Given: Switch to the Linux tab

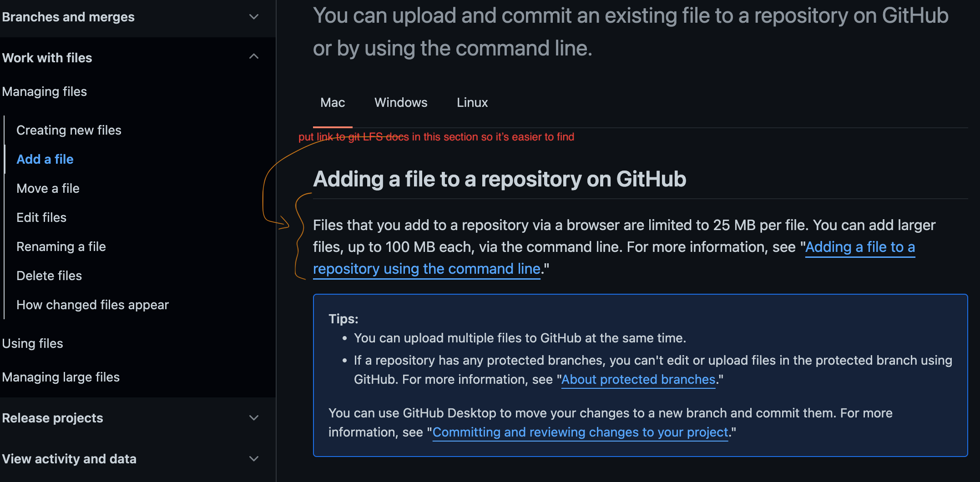Looking at the screenshot, I should click(472, 102).
